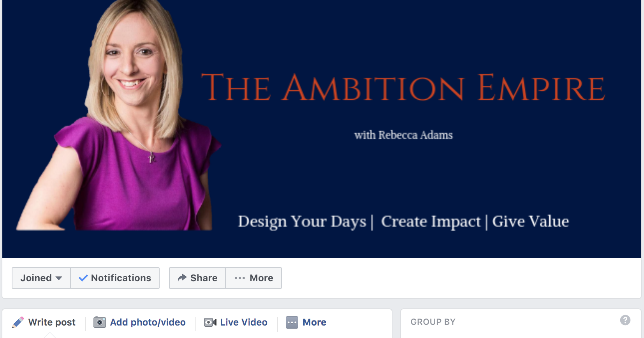This screenshot has height=338, width=644.
Task: Click the camera Add photo/video icon
Action: pyautogui.click(x=100, y=322)
